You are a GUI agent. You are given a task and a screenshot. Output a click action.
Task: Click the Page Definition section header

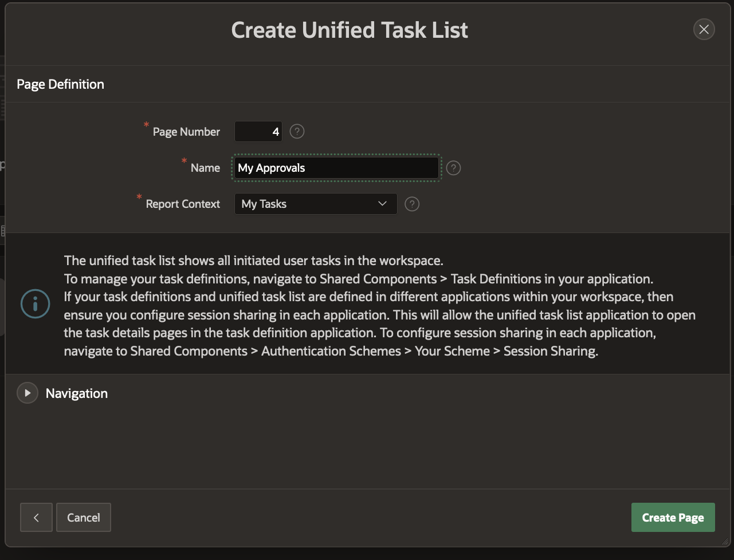(x=61, y=84)
